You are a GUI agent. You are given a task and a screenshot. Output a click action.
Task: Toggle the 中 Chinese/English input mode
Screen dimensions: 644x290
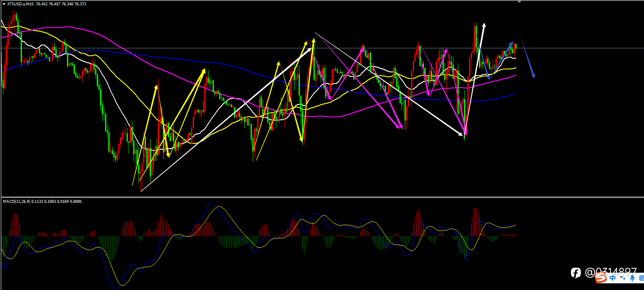[x=613, y=278]
